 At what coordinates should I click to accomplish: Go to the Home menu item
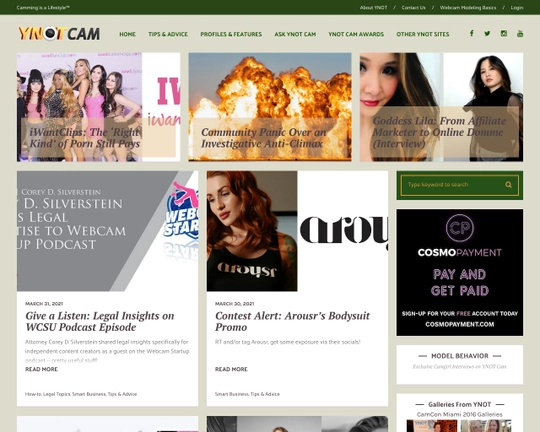pyautogui.click(x=127, y=34)
